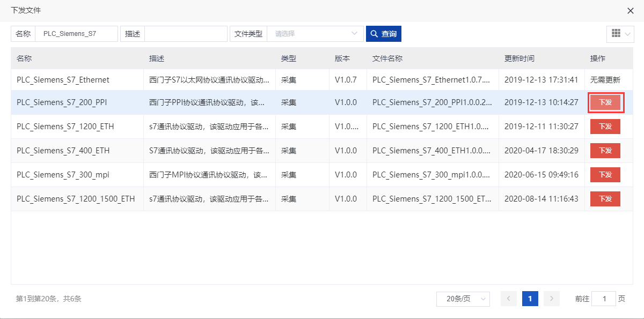Click the 2019-12-13 10:14:27 timestamp
The height and width of the screenshot is (319, 644).
coord(541,102)
